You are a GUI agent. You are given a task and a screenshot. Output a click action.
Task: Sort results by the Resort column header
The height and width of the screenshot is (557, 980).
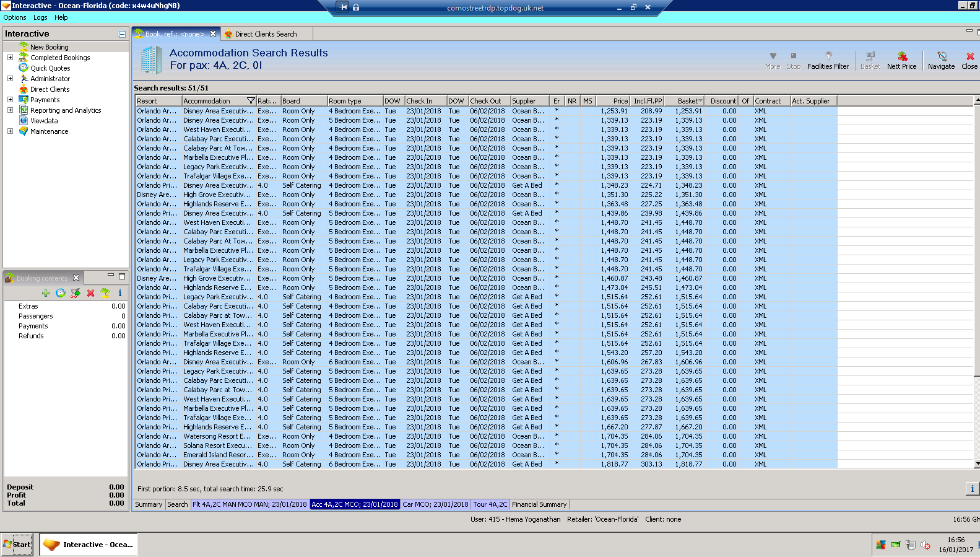158,101
